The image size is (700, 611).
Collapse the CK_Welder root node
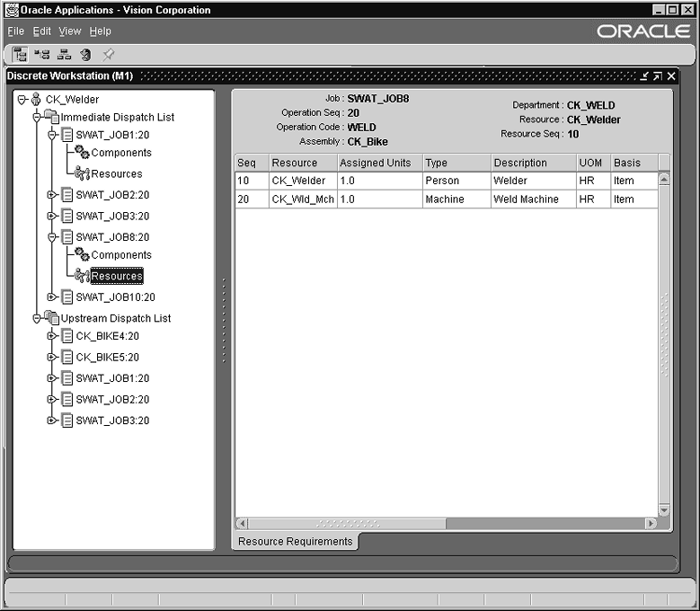pos(22,99)
